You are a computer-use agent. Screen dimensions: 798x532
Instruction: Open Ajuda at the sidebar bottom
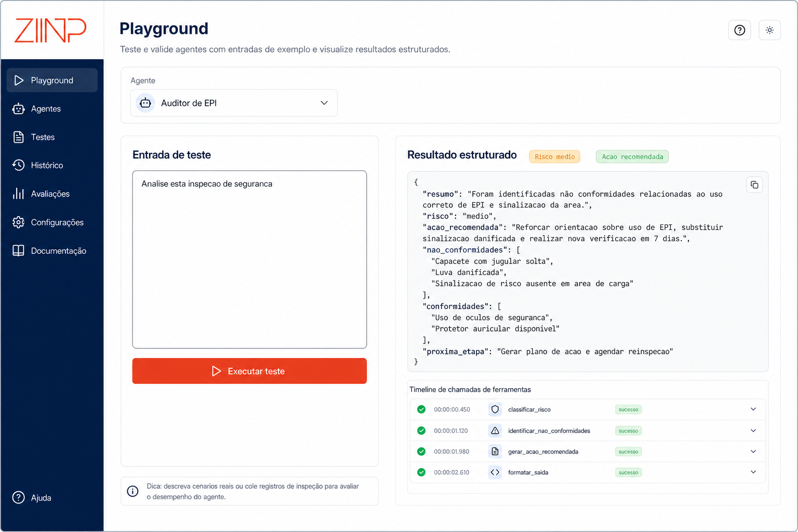[x=32, y=498]
